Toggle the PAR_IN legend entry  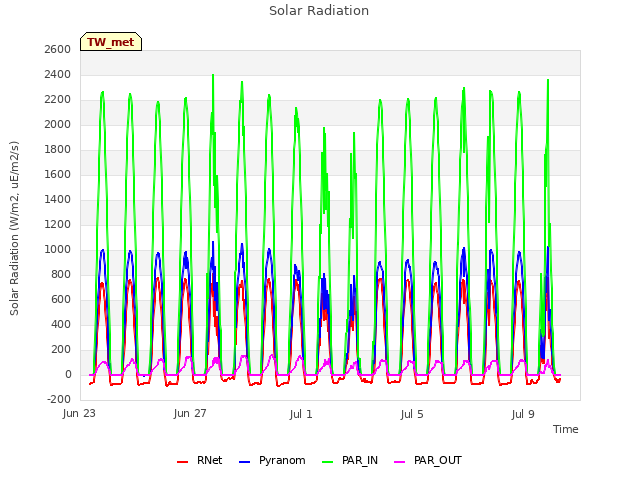coord(350,460)
